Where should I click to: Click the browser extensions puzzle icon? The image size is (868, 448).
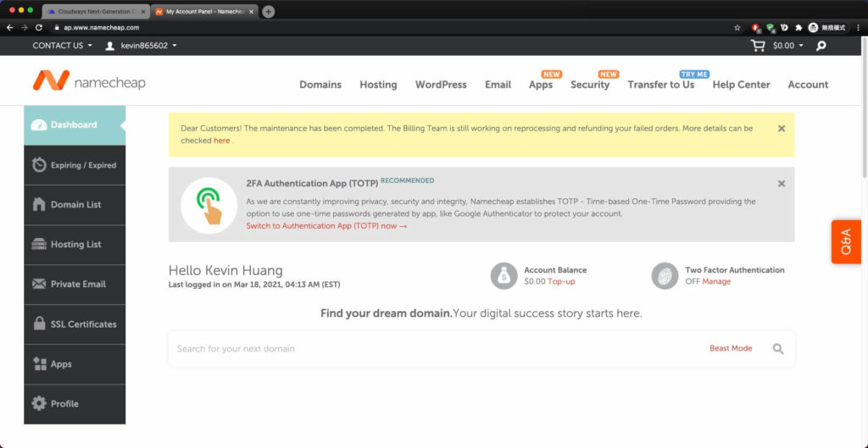click(798, 27)
